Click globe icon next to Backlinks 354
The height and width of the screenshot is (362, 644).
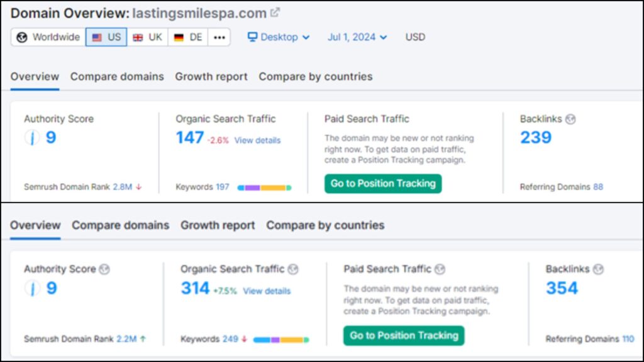pos(599,269)
